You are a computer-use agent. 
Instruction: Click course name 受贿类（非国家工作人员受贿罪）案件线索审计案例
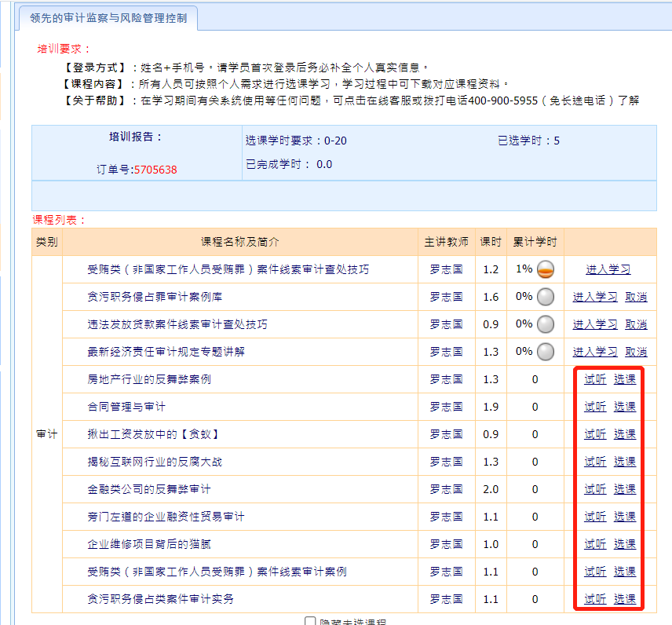click(217, 572)
